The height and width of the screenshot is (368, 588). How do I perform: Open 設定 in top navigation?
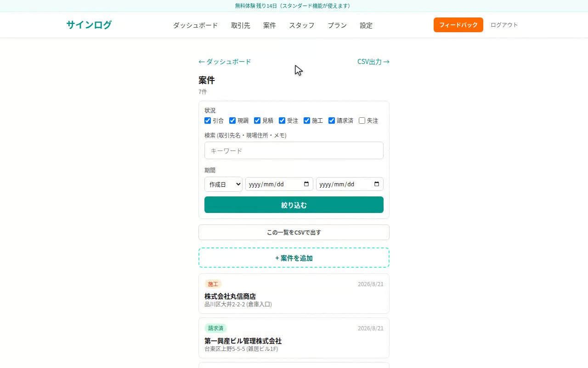[x=366, y=25]
